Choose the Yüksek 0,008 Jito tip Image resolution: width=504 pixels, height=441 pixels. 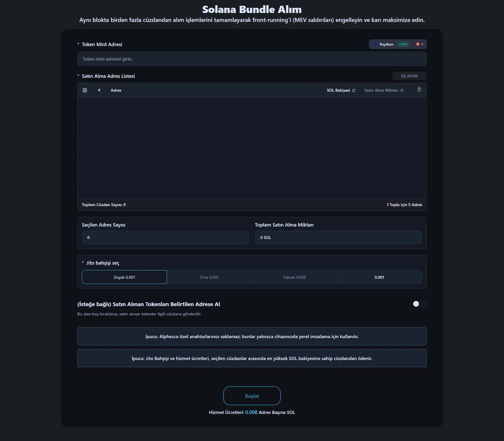click(294, 277)
